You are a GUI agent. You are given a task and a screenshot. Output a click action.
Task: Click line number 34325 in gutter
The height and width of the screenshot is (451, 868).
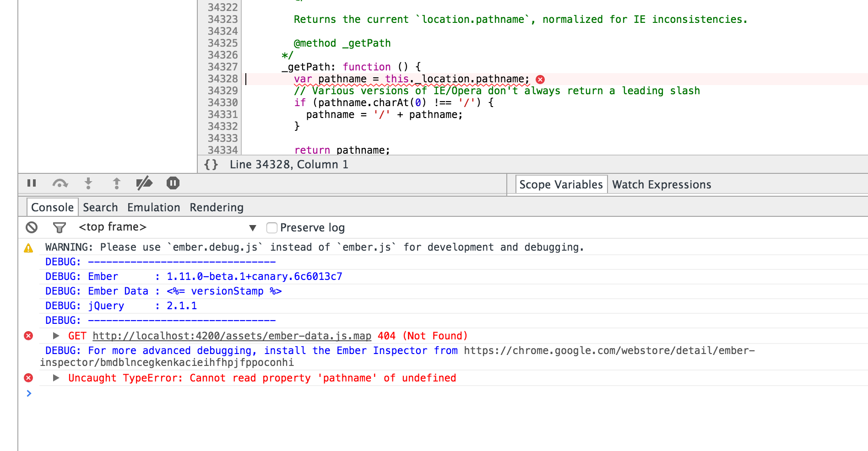click(222, 43)
